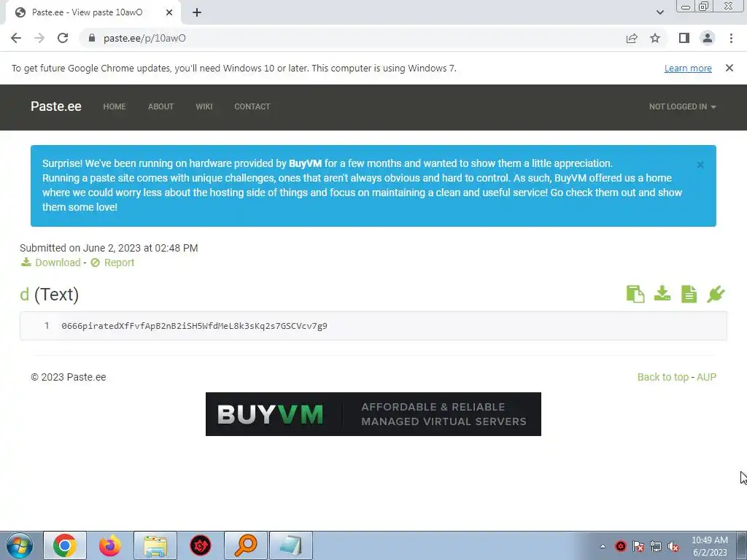Viewport: 747px width, 560px height.
Task: Open the ABOUT navigation item
Action: point(160,106)
